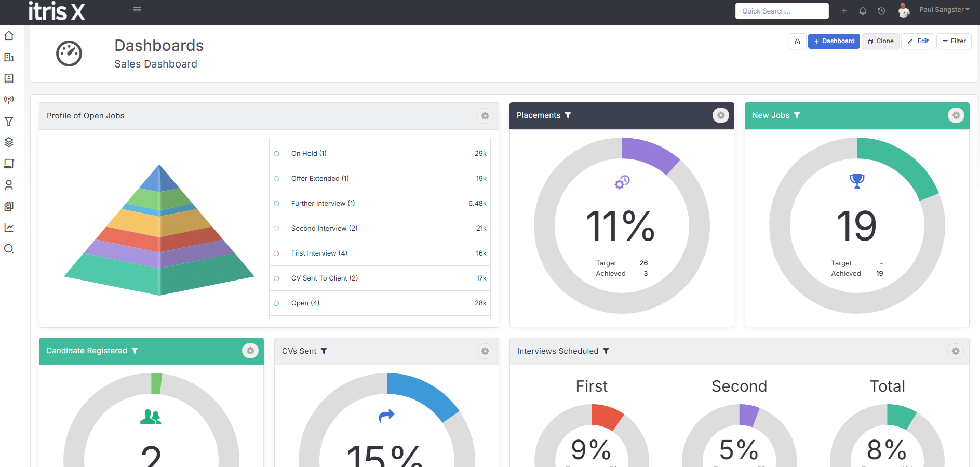Toggle the Further Interview (1) legend marker
980x467 pixels.
click(276, 204)
